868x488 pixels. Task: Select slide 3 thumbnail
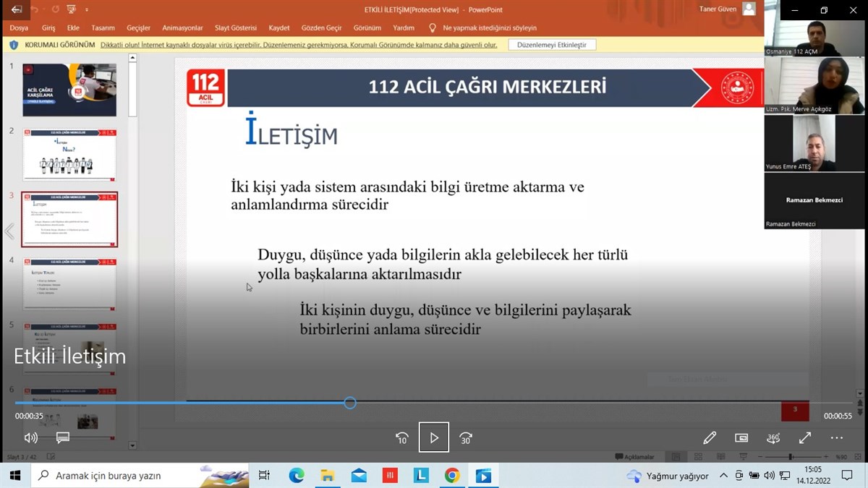69,219
